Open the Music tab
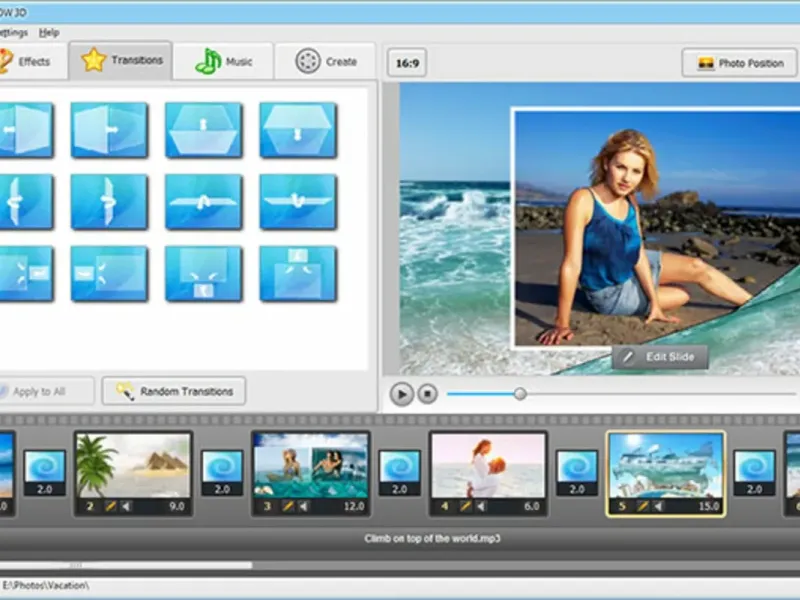The image size is (800, 600). (x=223, y=62)
